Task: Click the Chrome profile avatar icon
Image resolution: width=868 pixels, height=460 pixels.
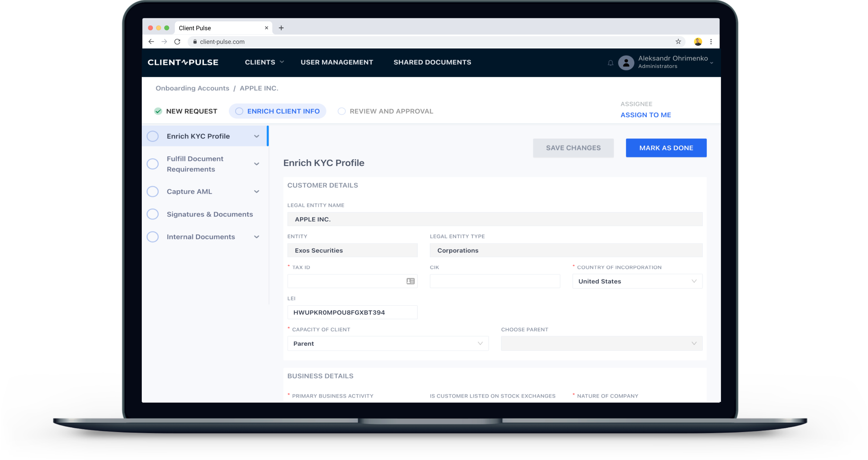Action: [698, 41]
